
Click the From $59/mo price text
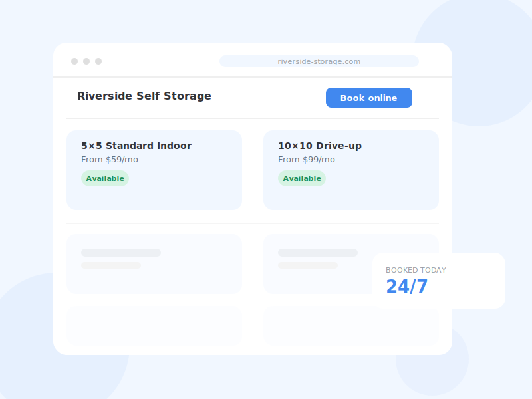pyautogui.click(x=110, y=160)
